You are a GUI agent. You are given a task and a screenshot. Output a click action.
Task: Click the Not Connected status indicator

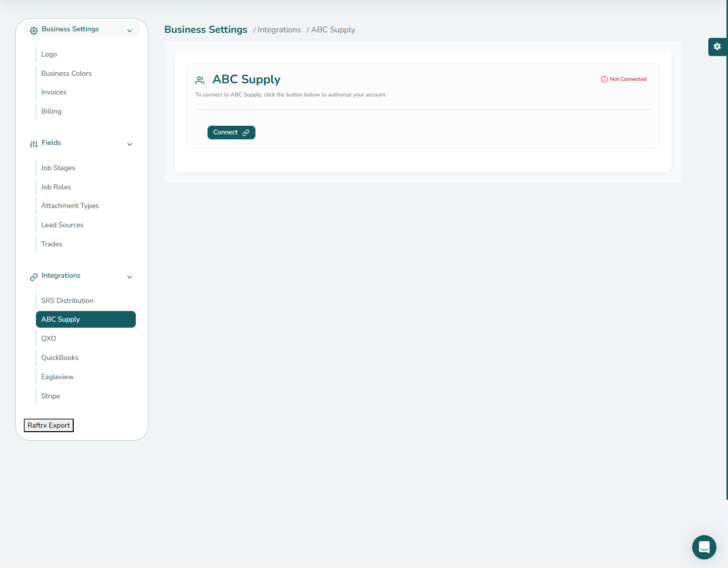(623, 79)
